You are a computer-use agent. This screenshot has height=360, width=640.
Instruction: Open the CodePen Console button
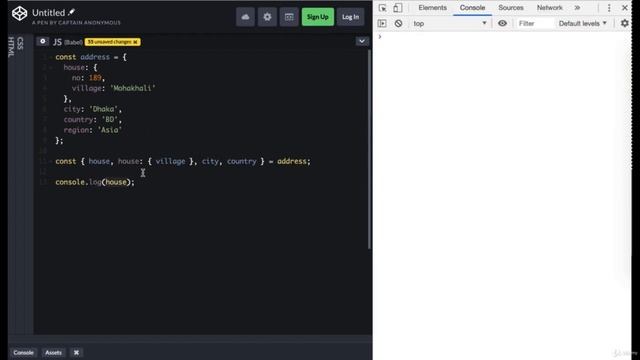(x=23, y=352)
